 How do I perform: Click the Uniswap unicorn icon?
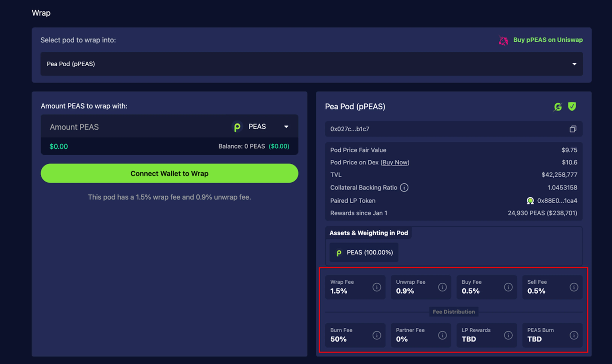tap(503, 40)
